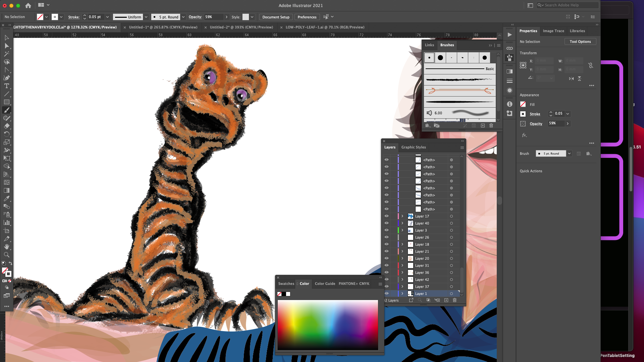Viewport: 644px width, 362px height.
Task: Toggle visibility of Layer 26
Action: 386,237
